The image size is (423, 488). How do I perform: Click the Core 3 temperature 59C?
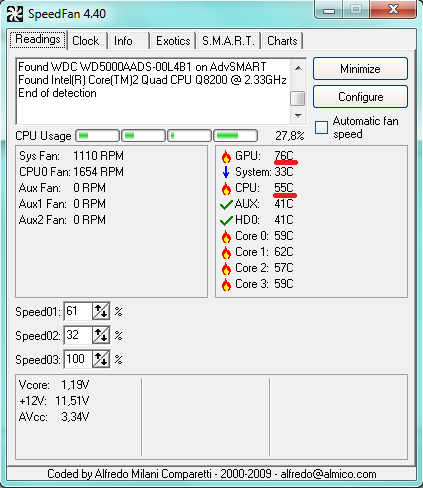click(x=284, y=284)
